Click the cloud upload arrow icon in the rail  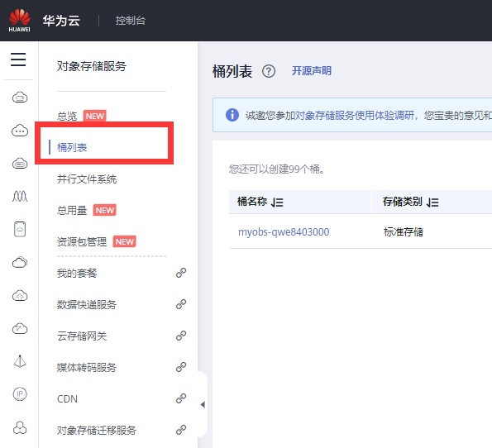coord(20,296)
